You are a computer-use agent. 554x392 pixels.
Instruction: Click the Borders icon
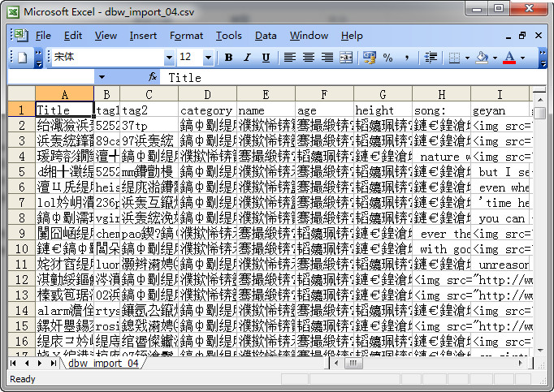[x=454, y=57]
